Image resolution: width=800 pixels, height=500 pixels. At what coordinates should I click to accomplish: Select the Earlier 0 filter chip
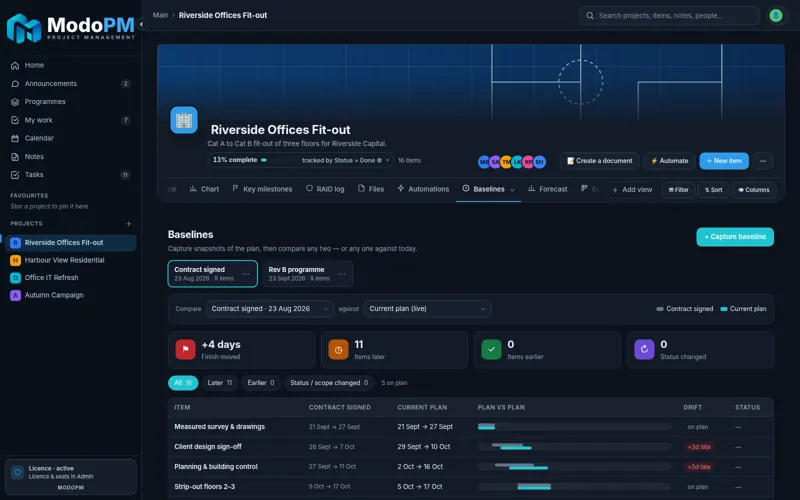pos(261,383)
